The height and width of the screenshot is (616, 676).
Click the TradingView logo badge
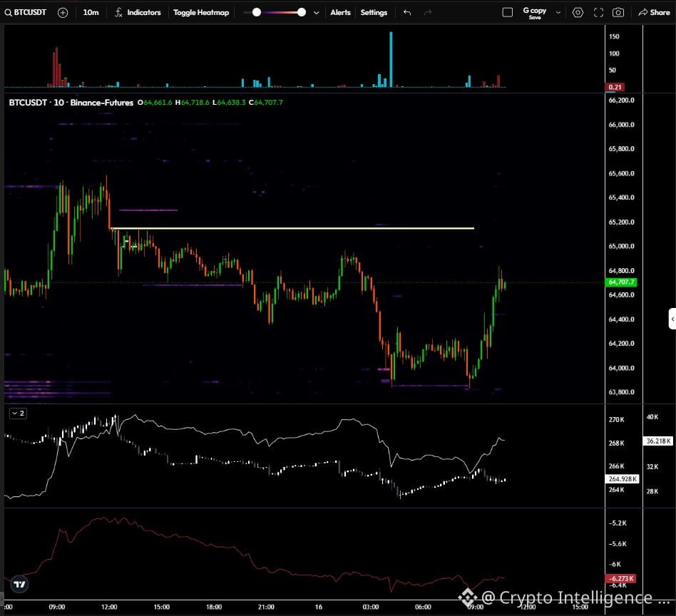[x=19, y=585]
